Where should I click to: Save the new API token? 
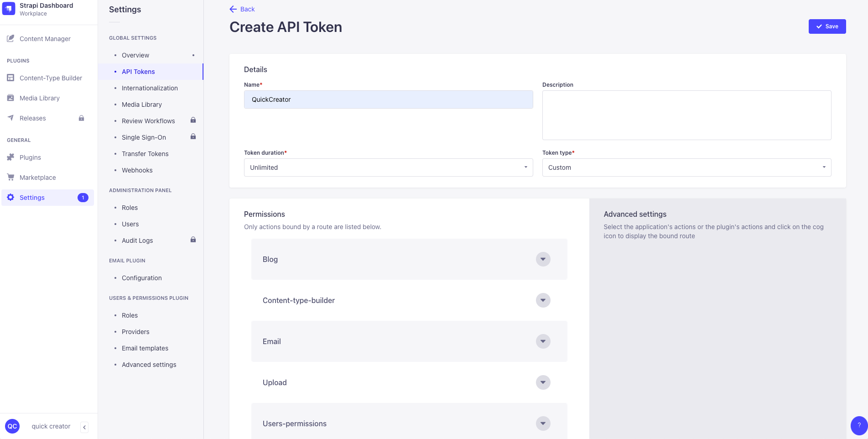coord(827,26)
